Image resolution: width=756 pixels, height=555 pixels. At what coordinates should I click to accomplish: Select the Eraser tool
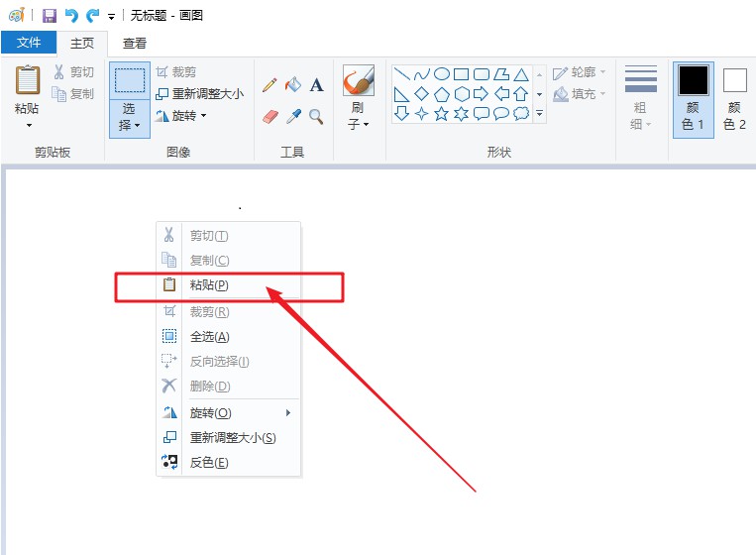pyautogui.click(x=270, y=117)
